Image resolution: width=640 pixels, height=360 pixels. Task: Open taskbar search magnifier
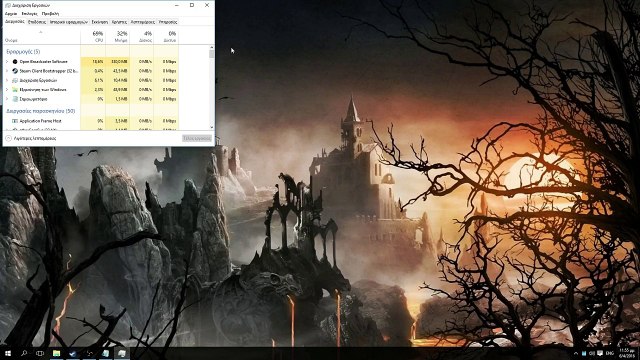pyautogui.click(x=24, y=353)
